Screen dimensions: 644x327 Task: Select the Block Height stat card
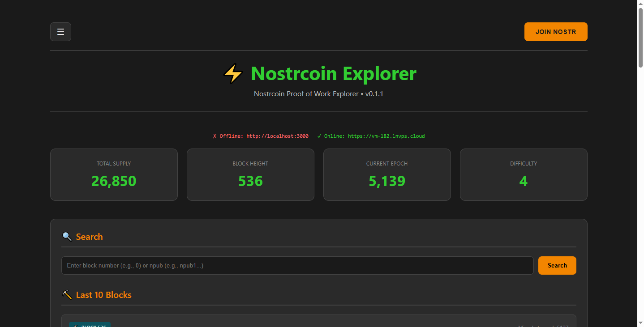(x=250, y=174)
